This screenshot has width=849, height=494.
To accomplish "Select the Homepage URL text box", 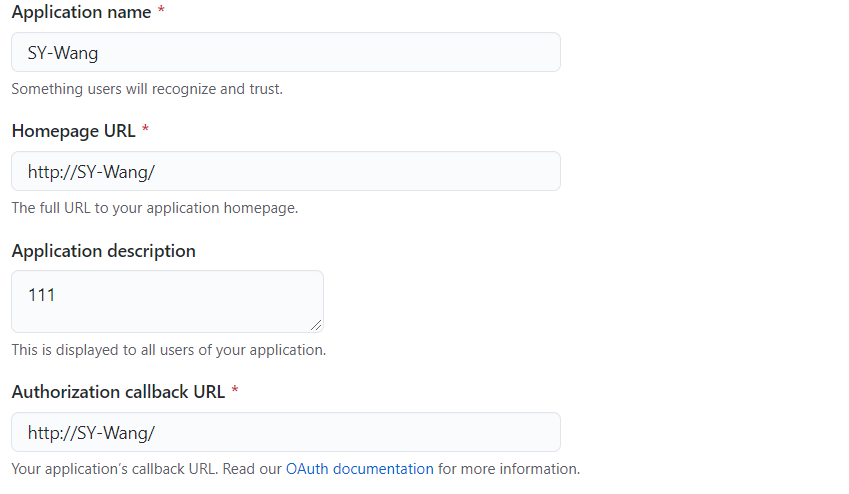I will (x=286, y=171).
